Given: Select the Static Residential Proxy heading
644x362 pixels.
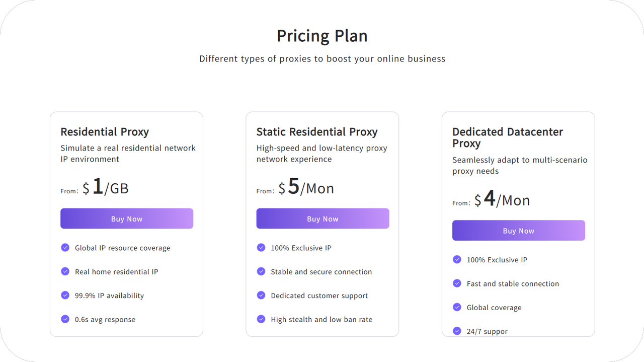Looking at the screenshot, I should [317, 132].
